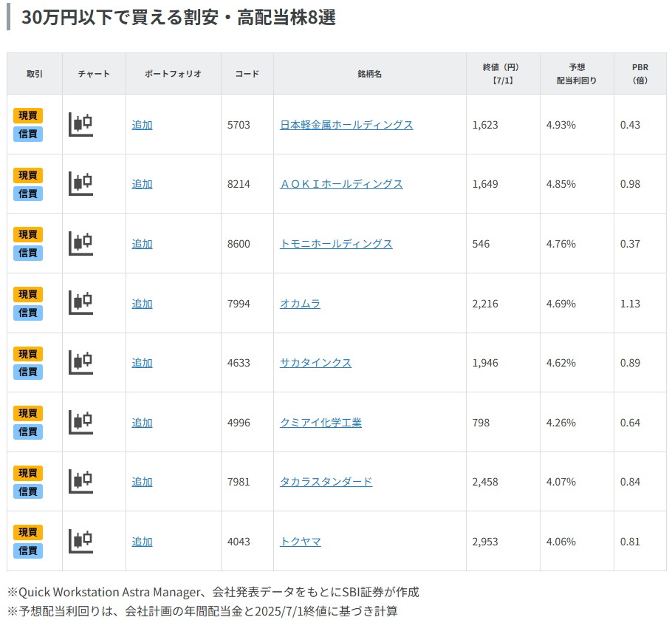This screenshot has width=672, height=620.
Task: Select stock code 4633 cell
Action: coord(247,363)
